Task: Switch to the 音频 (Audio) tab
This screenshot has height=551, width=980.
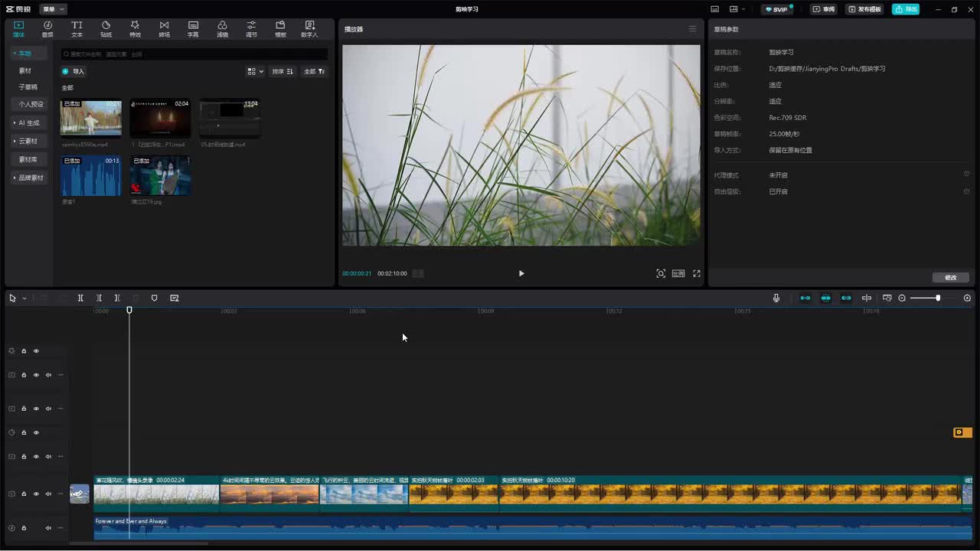Action: click(x=47, y=29)
